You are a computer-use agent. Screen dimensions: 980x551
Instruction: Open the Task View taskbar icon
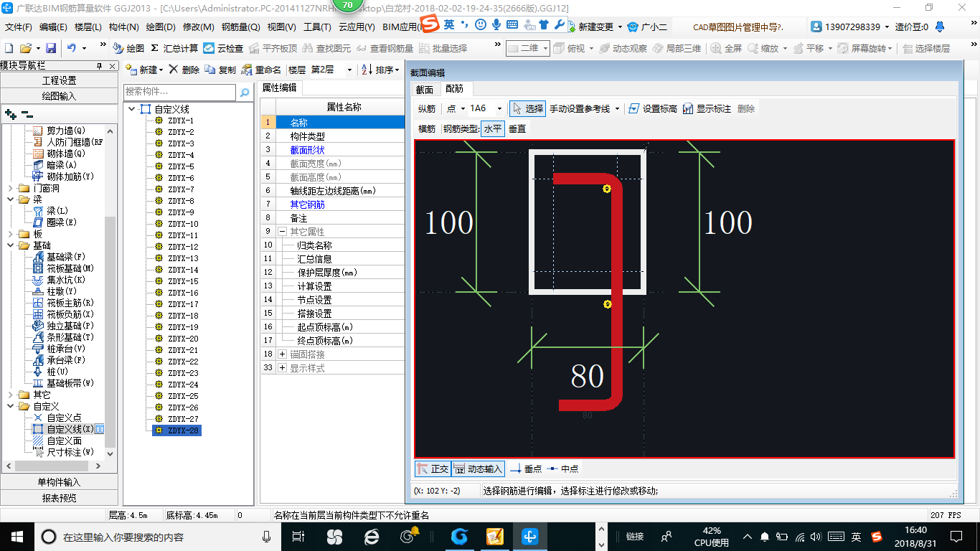[298, 536]
